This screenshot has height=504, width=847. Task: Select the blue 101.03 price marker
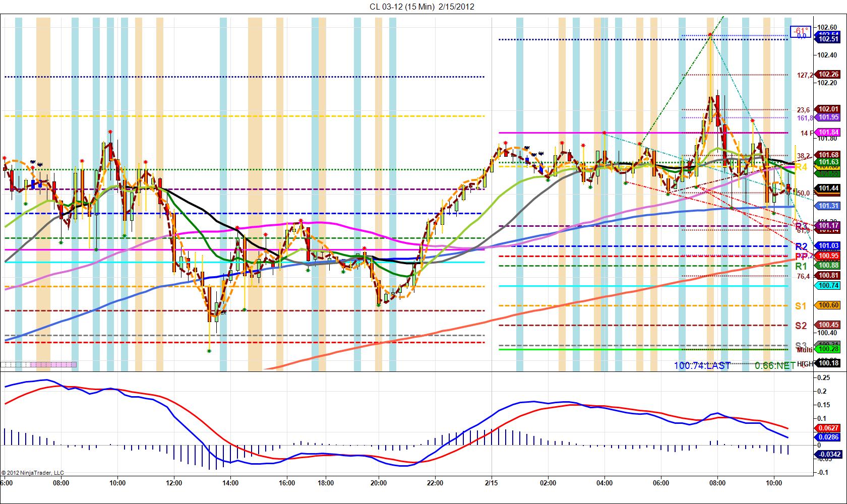coord(828,246)
